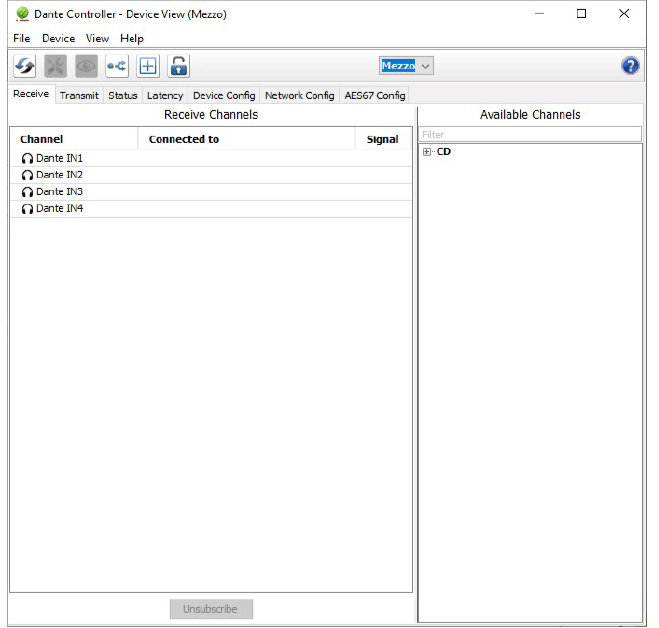This screenshot has width=659, height=628.
Task: Click the plus-box toolbar icon
Action: click(148, 66)
